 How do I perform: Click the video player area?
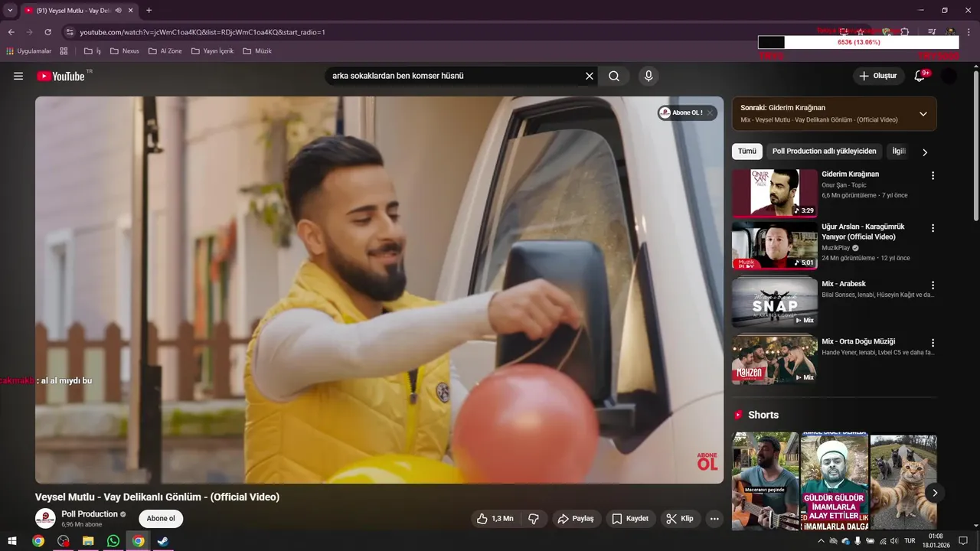[x=379, y=289]
